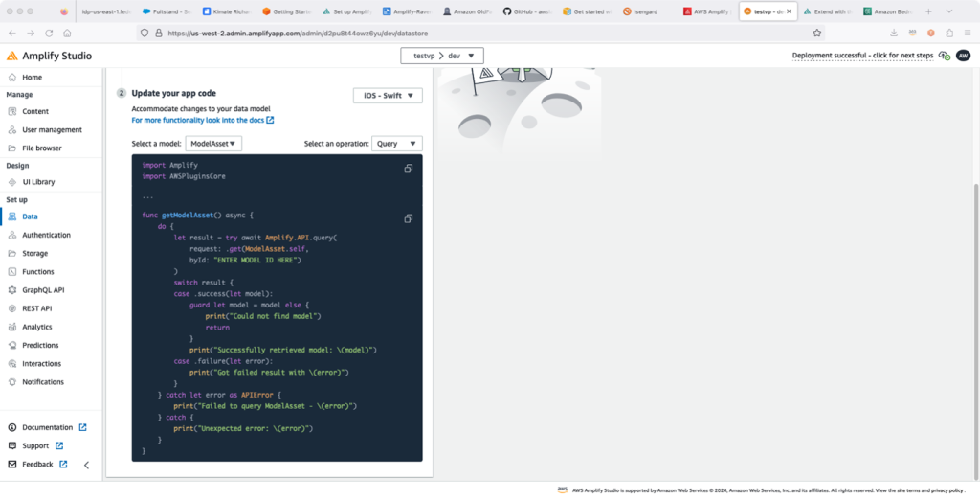Click the browser home button
This screenshot has height=501, width=980.
67,34
